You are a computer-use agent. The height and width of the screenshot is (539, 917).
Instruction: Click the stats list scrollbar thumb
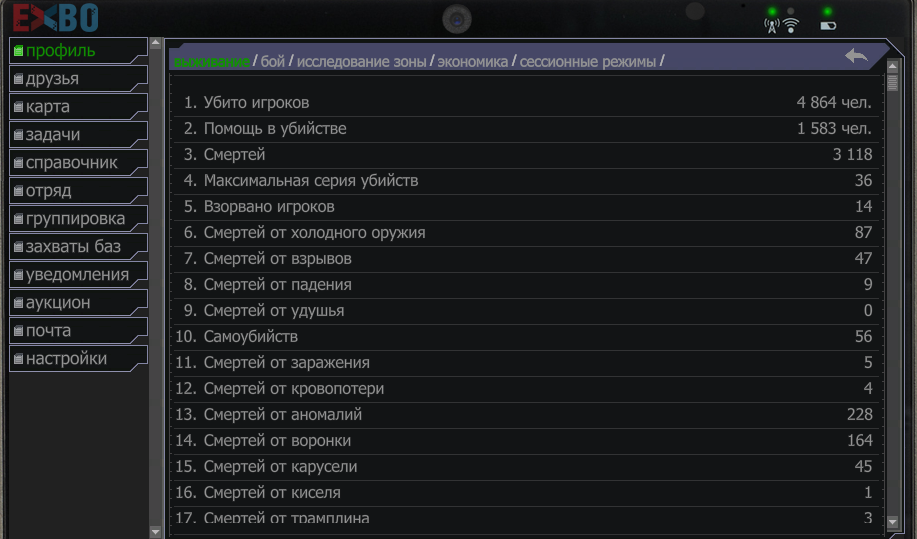[x=892, y=82]
